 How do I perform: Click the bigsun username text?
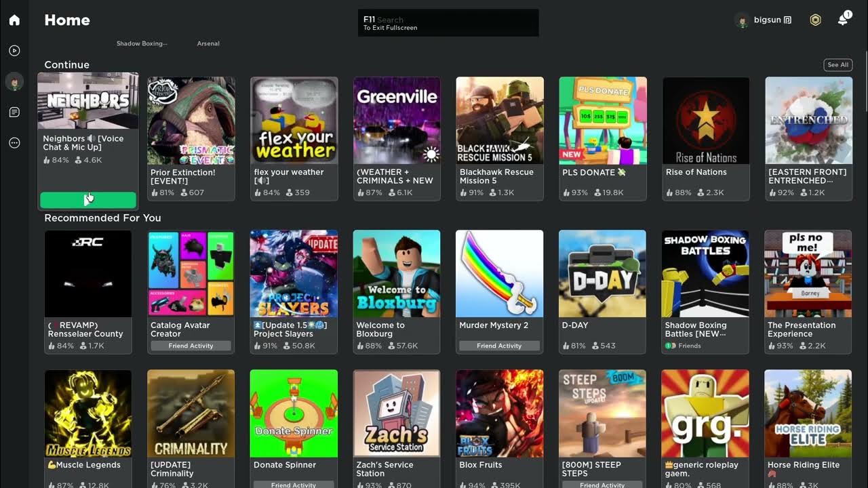point(768,20)
